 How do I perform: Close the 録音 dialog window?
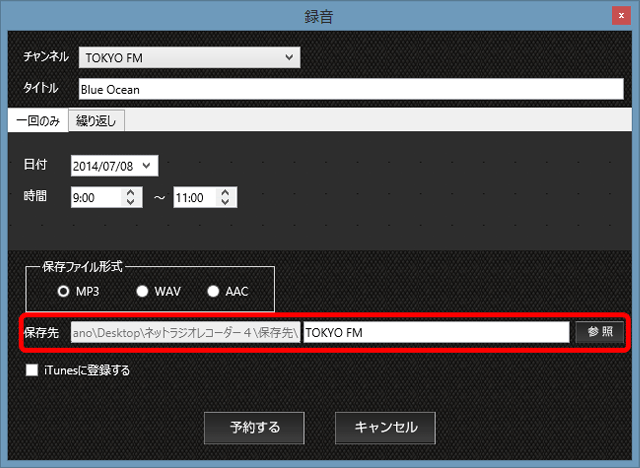621,16
